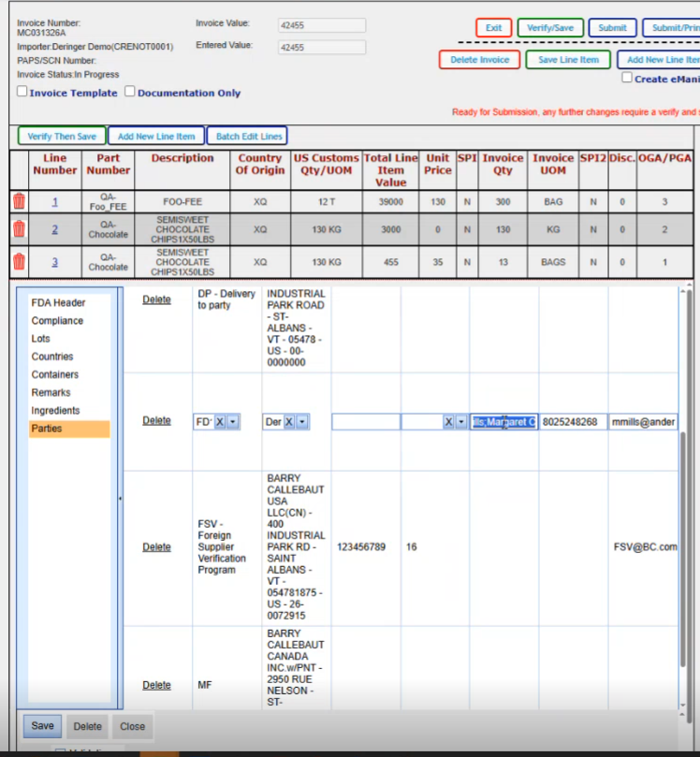Viewport: 700px width, 757px height.
Task: Toggle Documentation Only checkbox
Action: [x=131, y=93]
